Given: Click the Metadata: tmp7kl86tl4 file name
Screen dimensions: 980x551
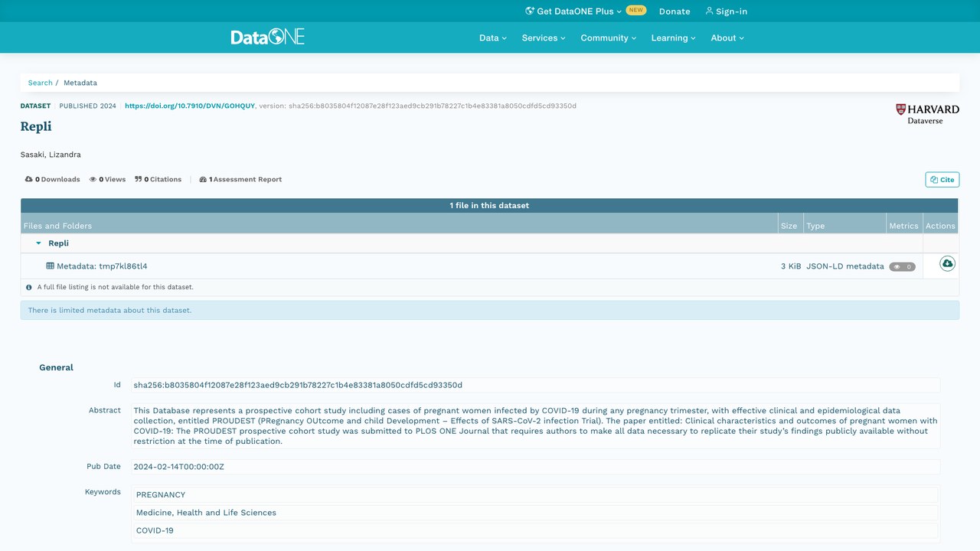Looking at the screenshot, I should (102, 266).
